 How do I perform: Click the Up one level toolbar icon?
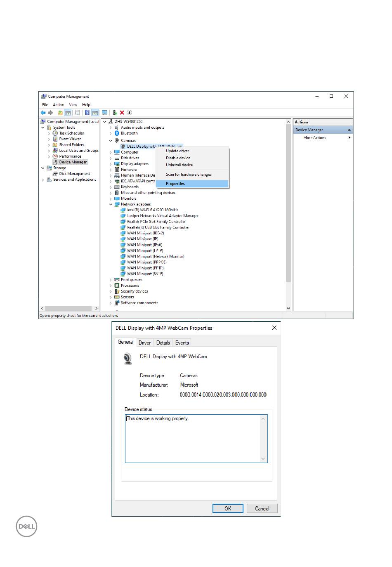coord(60,113)
